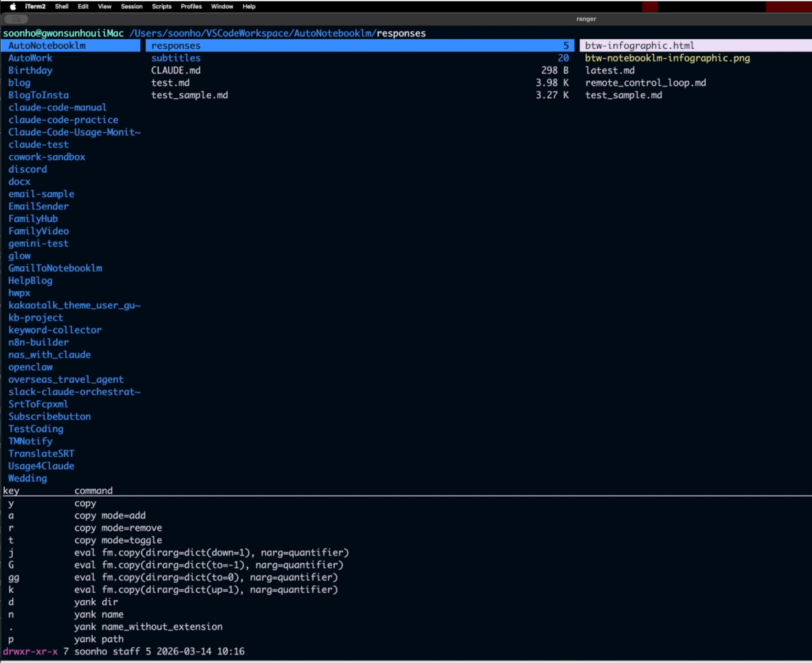Viewport: 812px width, 663px height.
Task: Select the openclaw directory
Action: click(30, 367)
